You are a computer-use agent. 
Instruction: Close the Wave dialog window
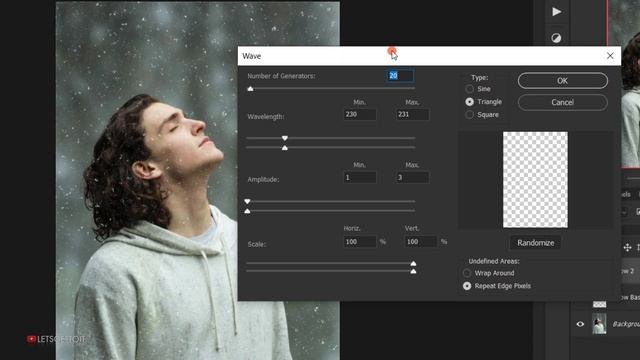(x=610, y=56)
